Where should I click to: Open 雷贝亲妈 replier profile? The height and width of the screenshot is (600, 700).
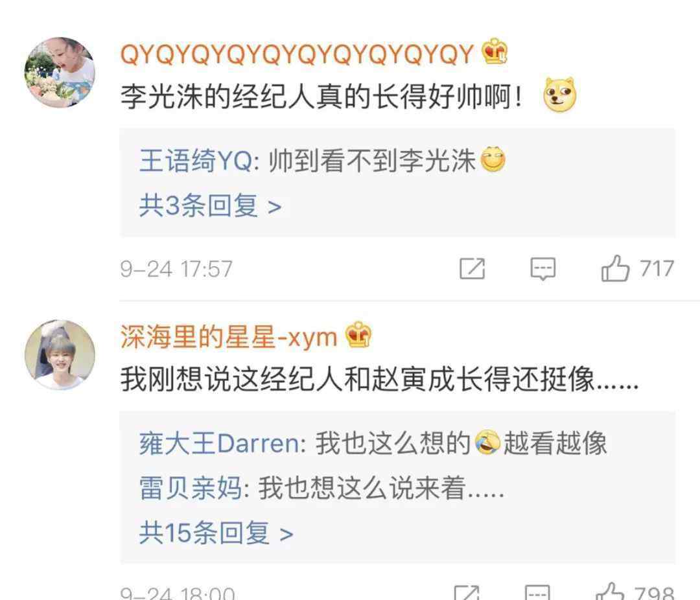191,487
